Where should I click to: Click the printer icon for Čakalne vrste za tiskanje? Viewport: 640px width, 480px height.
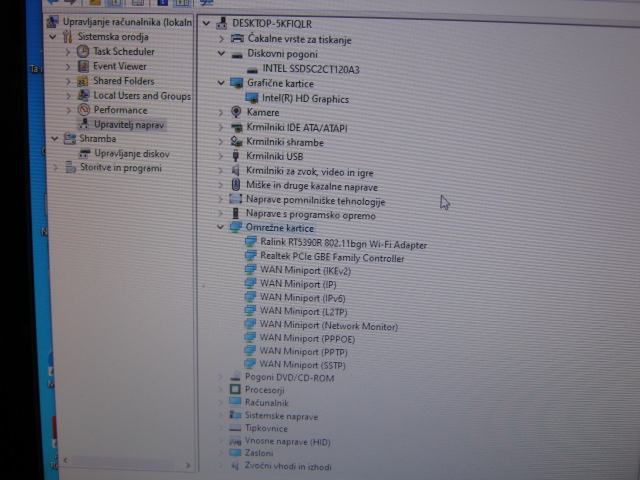(237, 39)
